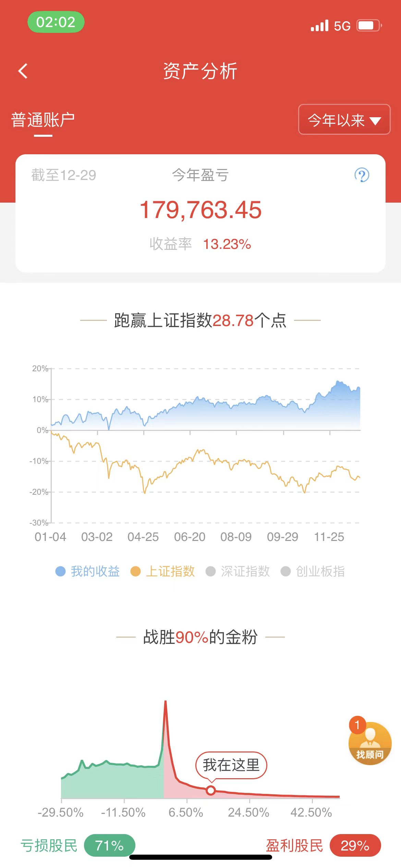Image resolution: width=401 pixels, height=868 pixels.
Task: Open the blue question mark help icon
Action: [x=362, y=175]
